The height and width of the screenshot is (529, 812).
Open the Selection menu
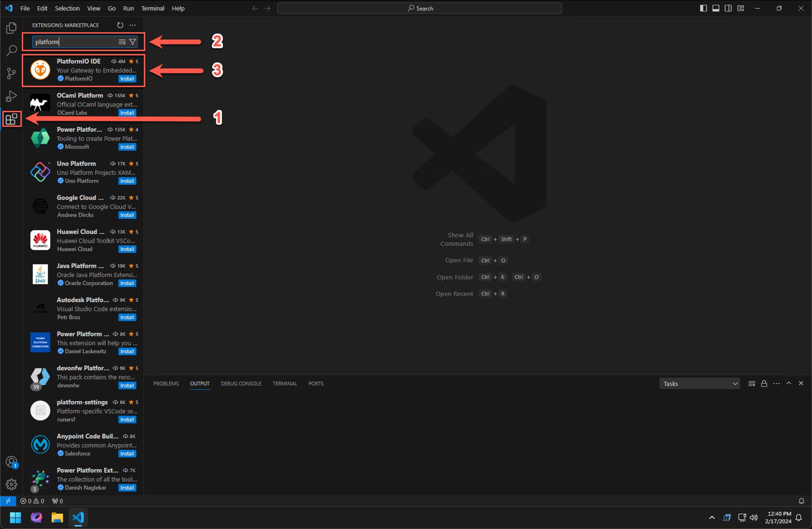tap(67, 8)
